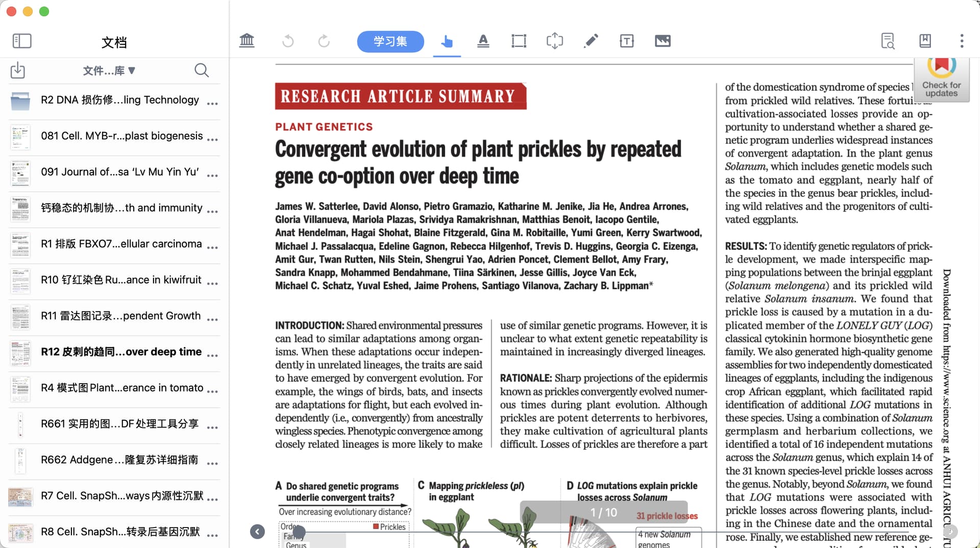
Task: Go to previous page arrow button
Action: coord(257,532)
